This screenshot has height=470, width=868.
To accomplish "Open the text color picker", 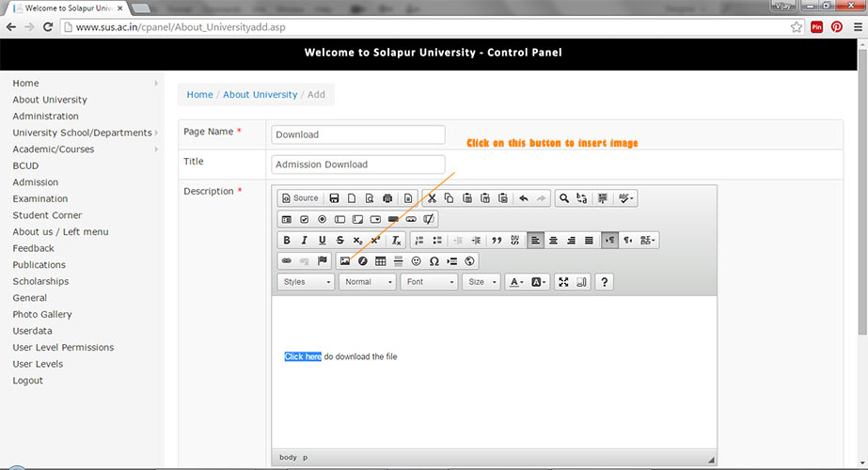I will [516, 282].
